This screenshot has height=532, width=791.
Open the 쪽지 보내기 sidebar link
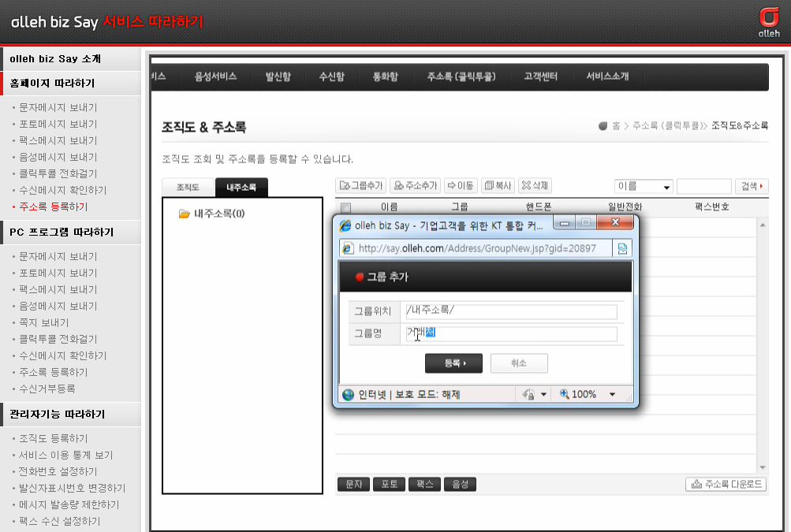click(x=44, y=322)
